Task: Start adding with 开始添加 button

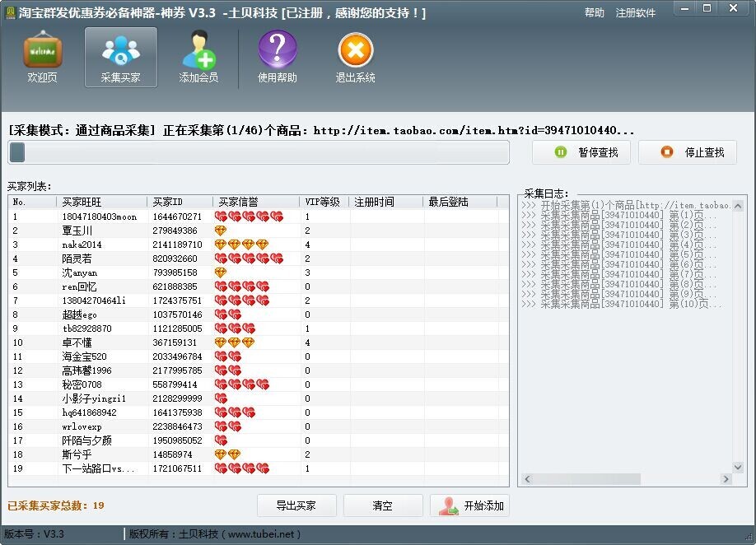Action: [x=470, y=505]
